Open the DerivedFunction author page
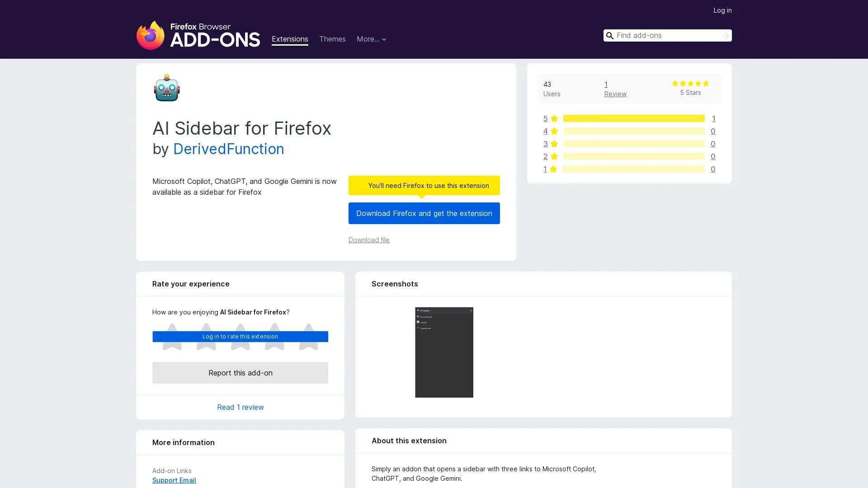The image size is (868, 488). click(228, 149)
